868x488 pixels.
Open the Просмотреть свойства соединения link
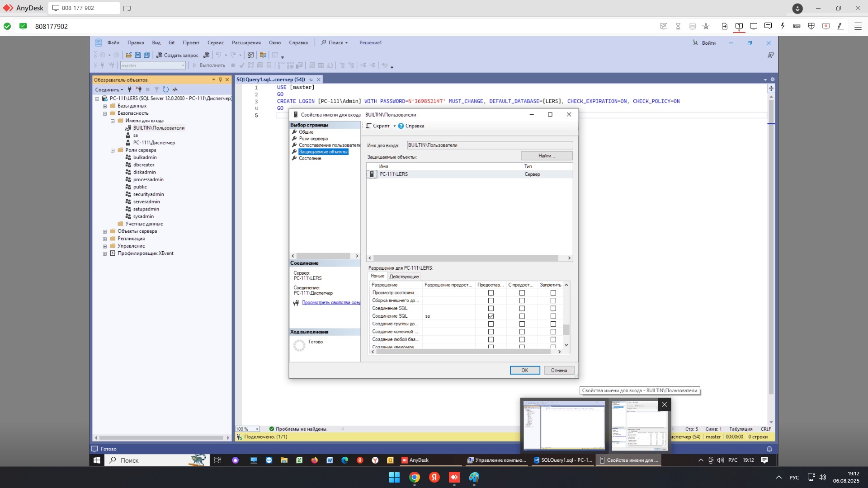331,303
